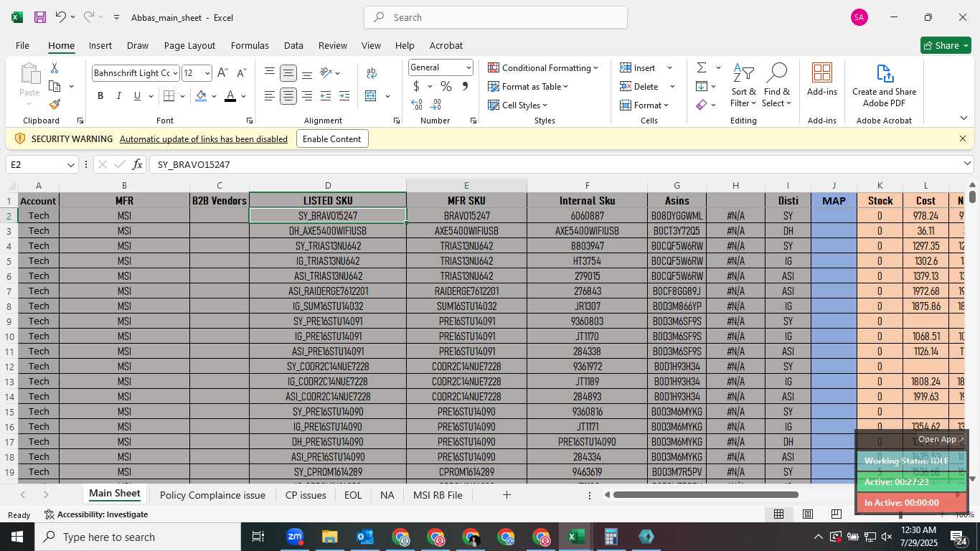Save the workbook with the Save icon
Screen dimensions: 980x551
pyautogui.click(x=40, y=17)
